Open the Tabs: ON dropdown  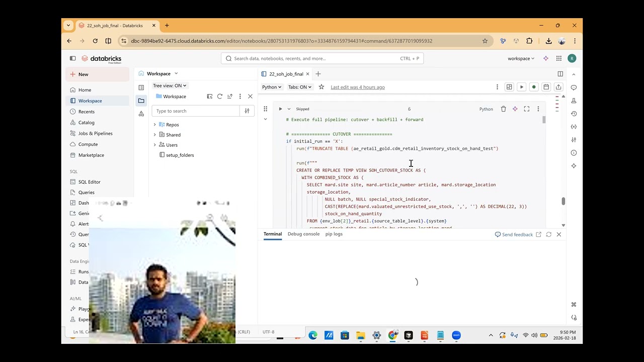pos(300,87)
